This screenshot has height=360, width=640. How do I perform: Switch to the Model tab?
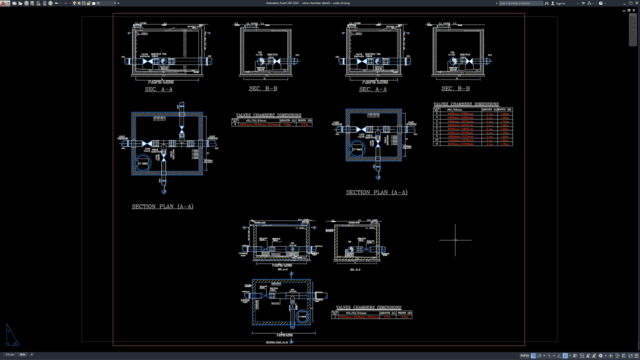[9, 354]
